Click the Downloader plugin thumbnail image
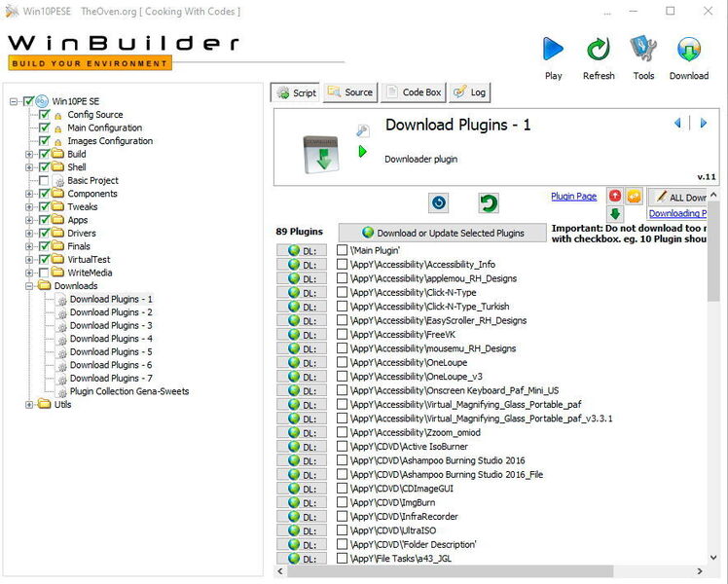This screenshot has height=584, width=728. 321,154
